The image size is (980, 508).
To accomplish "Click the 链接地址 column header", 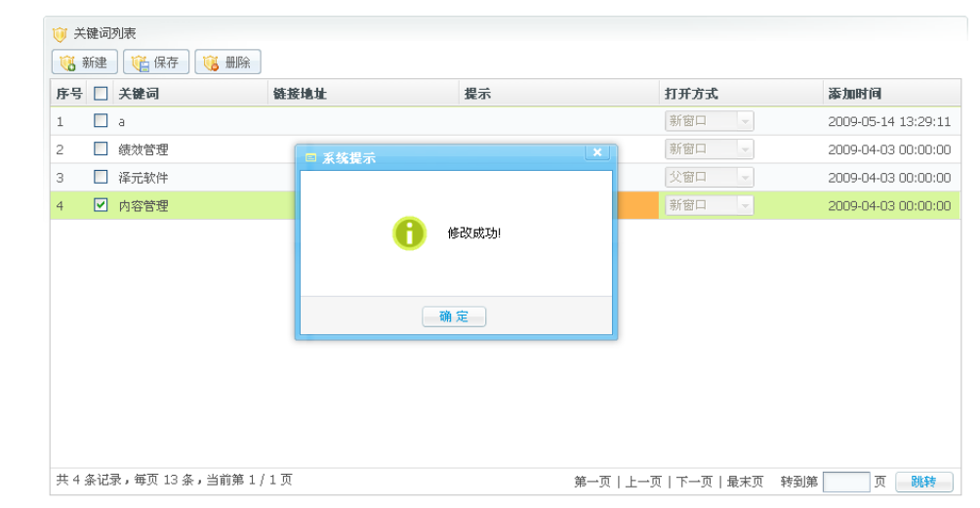I will point(363,93).
